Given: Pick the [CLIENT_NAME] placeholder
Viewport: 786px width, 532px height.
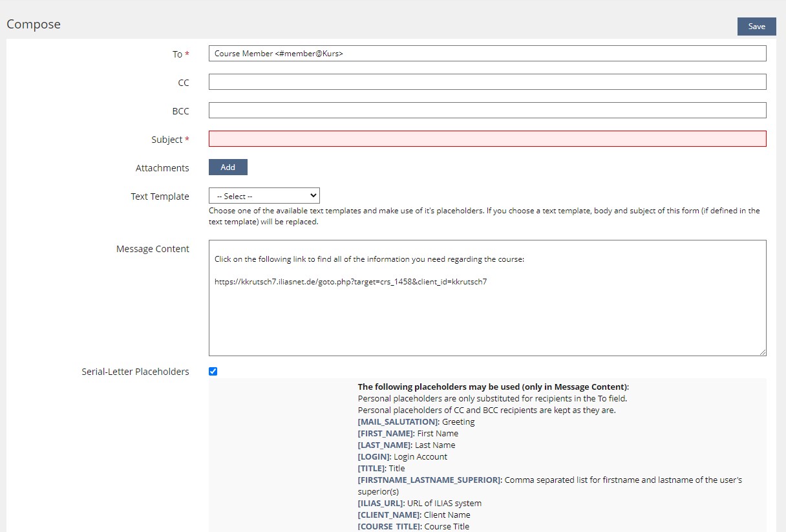Looking at the screenshot, I should tap(389, 515).
